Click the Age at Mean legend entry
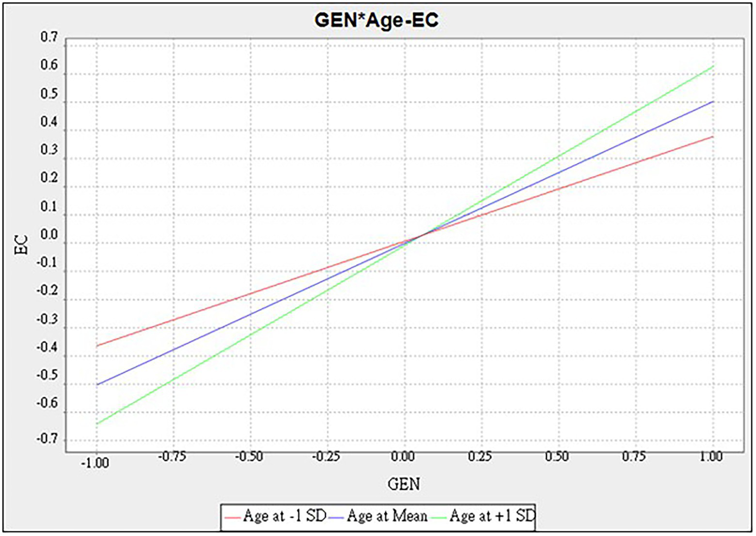 388,516
